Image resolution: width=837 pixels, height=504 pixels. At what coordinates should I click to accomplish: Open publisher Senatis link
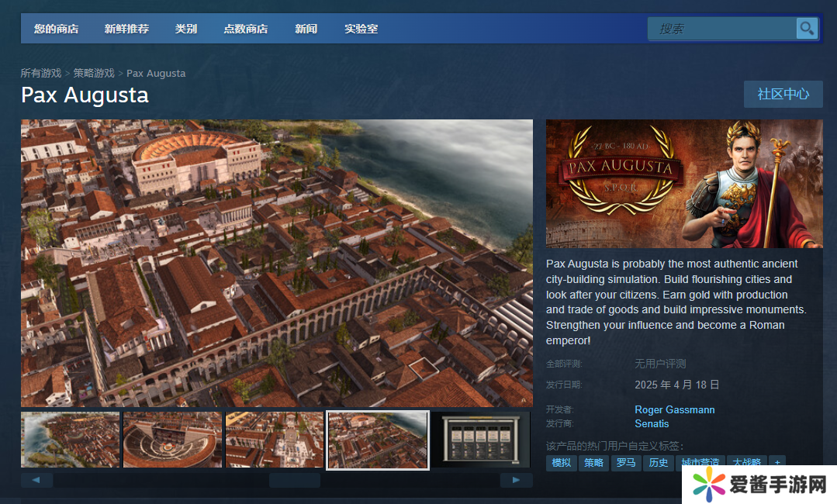(x=651, y=423)
